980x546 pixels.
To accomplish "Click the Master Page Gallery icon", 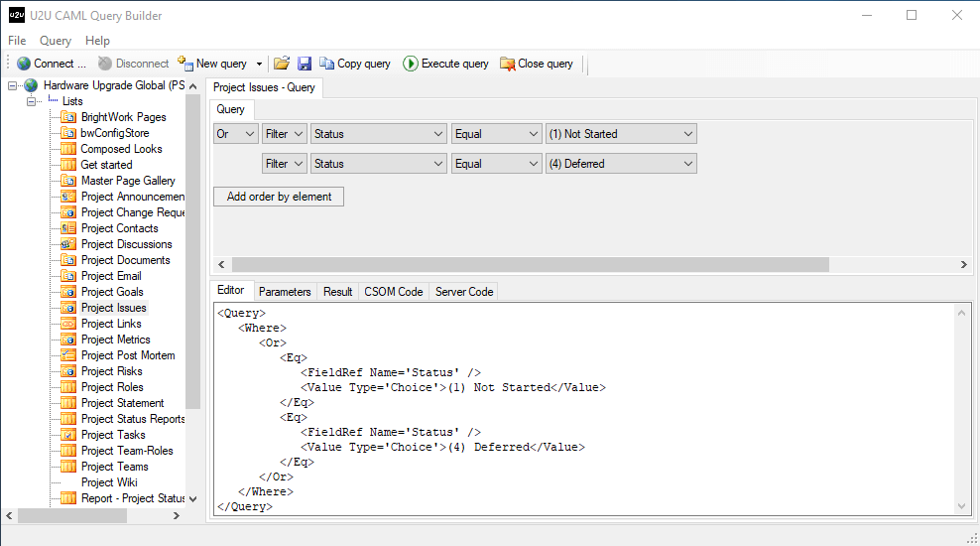I will coord(68,180).
